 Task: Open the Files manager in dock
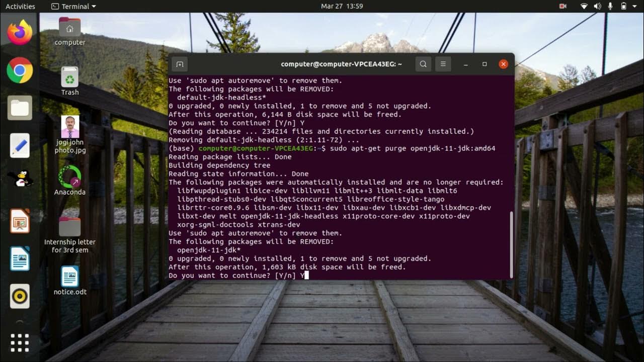(20, 108)
